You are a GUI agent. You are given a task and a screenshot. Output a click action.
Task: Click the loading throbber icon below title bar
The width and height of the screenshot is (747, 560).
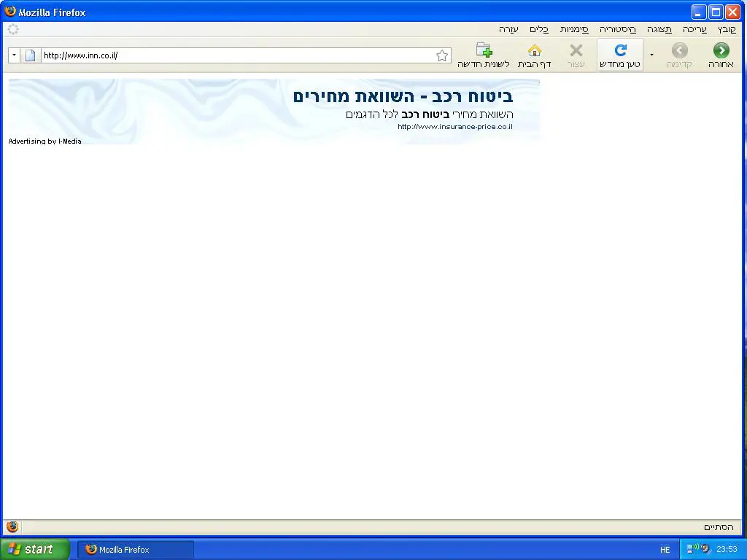13,29
